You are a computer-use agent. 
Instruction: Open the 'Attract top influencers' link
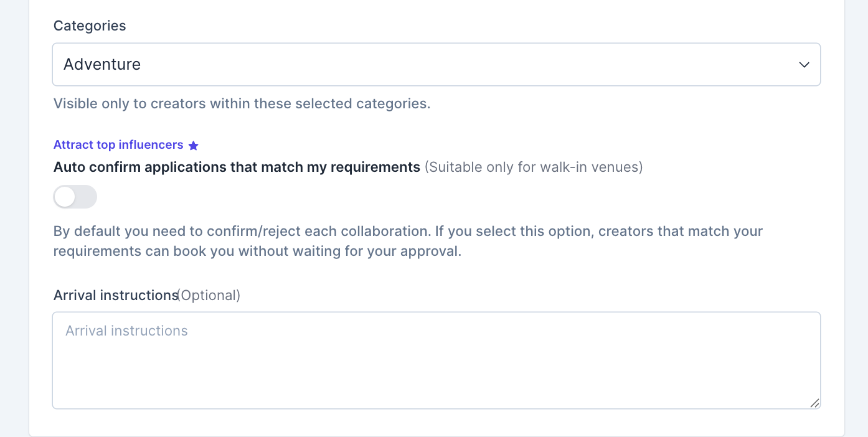[118, 145]
